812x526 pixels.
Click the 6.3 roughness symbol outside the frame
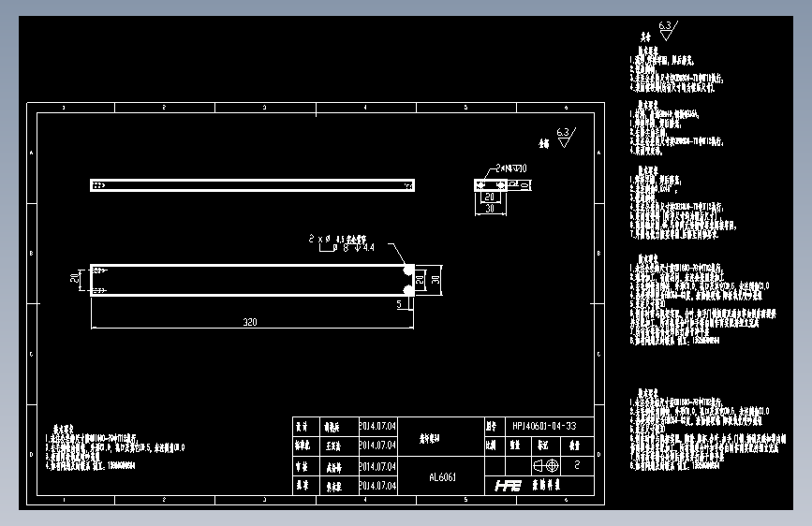(668, 31)
